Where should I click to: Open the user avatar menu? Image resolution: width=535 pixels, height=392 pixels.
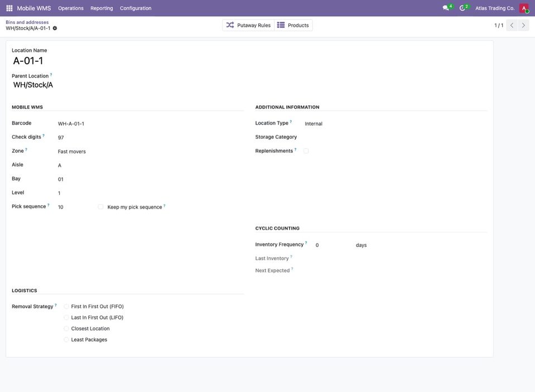coord(524,8)
